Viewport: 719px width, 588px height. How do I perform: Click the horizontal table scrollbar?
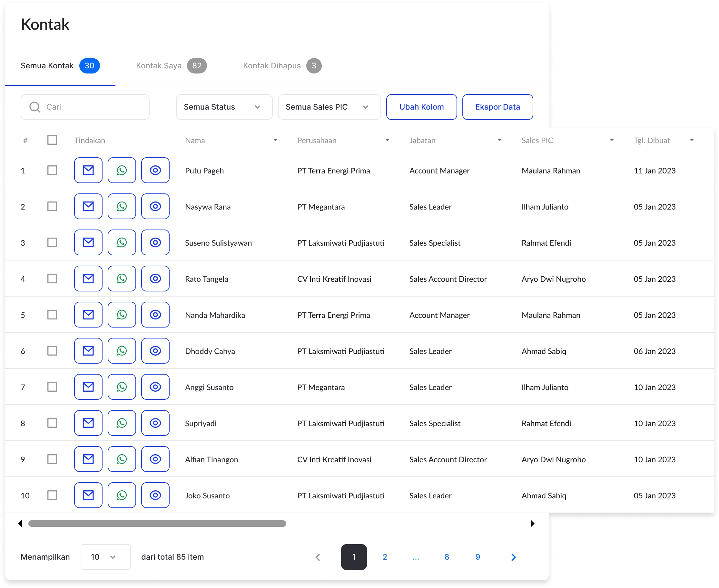[157, 524]
